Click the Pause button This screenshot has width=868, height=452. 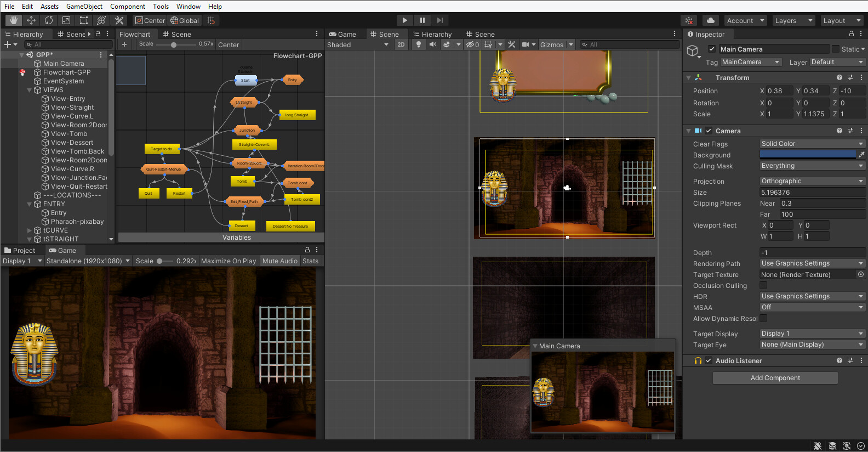pyautogui.click(x=422, y=20)
